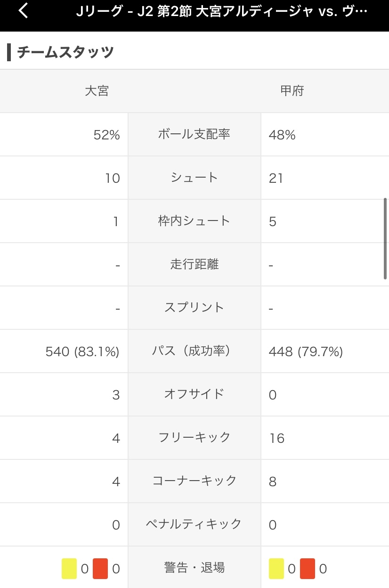Select the 大宮 team column header

97,90
